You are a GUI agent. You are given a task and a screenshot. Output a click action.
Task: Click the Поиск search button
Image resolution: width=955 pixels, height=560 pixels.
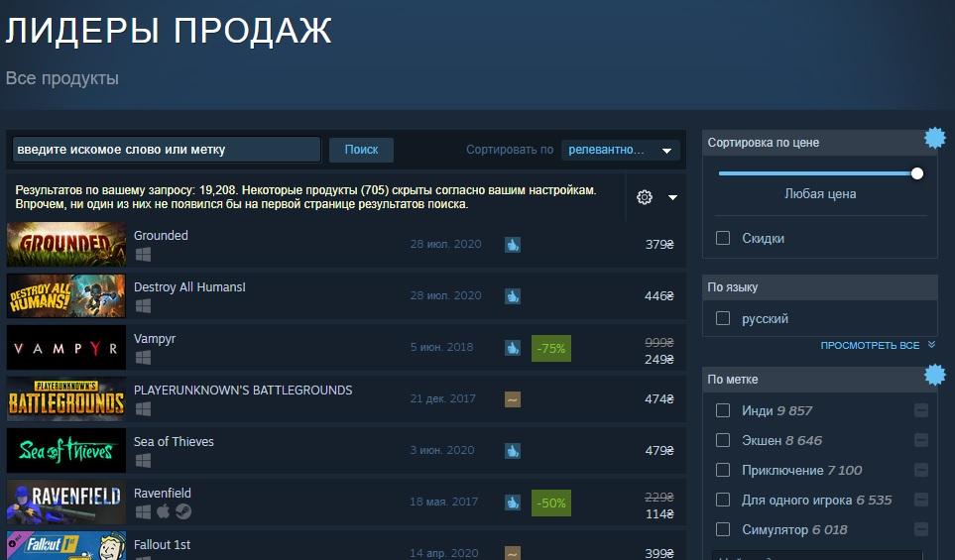click(361, 150)
